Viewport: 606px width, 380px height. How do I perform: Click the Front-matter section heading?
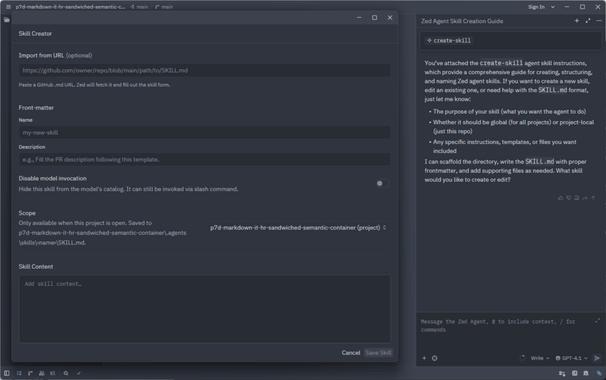(36, 107)
